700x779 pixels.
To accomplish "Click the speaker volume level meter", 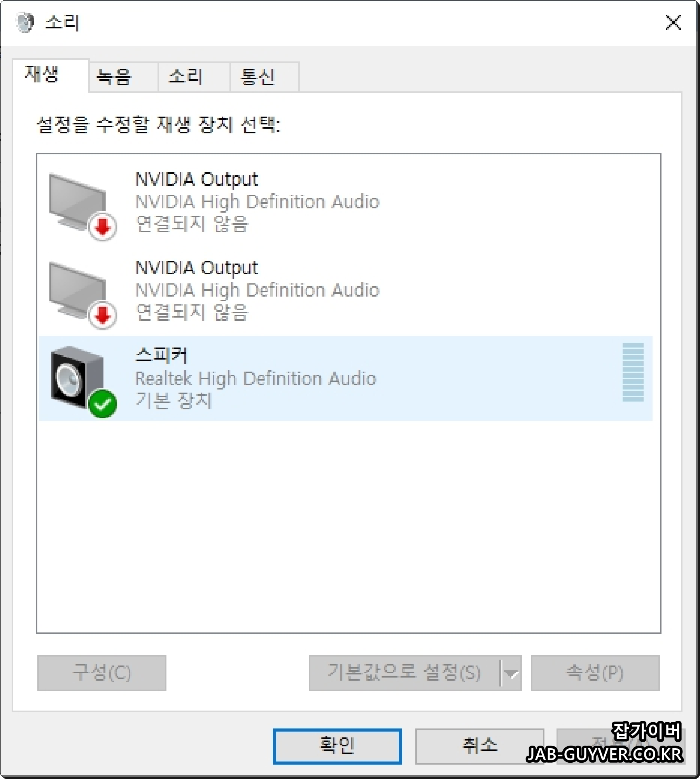I will pyautogui.click(x=633, y=372).
